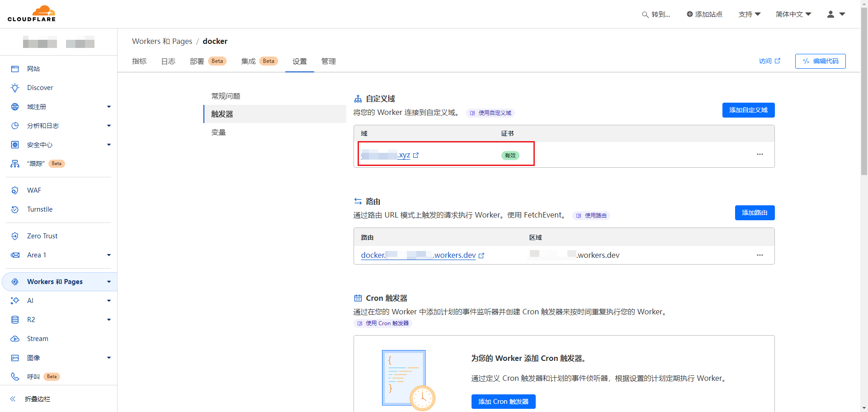Viewport: 868px width, 412px height.
Task: Switch to the 指标 tab
Action: click(x=139, y=61)
